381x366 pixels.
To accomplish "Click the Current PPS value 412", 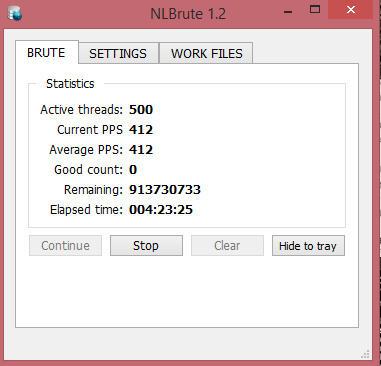I will pyautogui.click(x=141, y=130).
